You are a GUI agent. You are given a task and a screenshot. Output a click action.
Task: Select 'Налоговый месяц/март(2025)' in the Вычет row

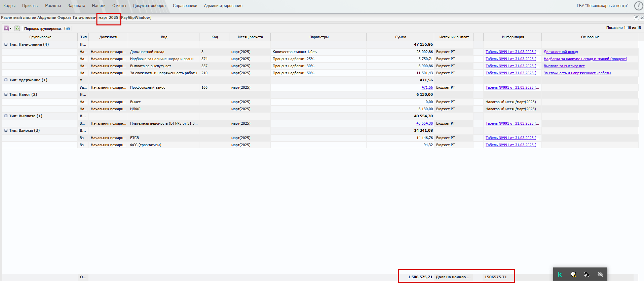[513, 102]
